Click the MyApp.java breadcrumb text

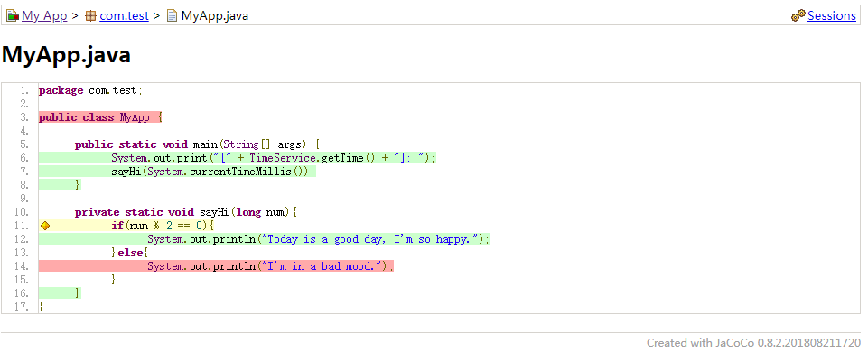[x=215, y=16]
